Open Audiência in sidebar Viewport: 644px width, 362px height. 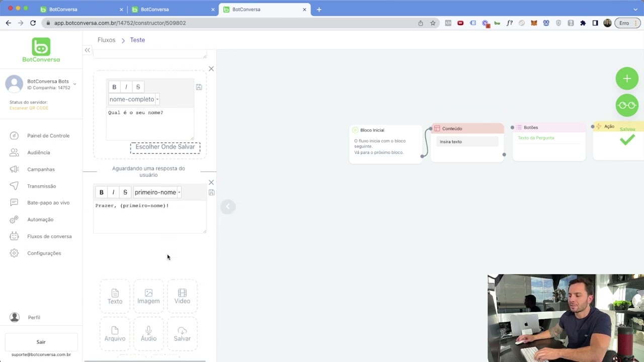click(38, 152)
